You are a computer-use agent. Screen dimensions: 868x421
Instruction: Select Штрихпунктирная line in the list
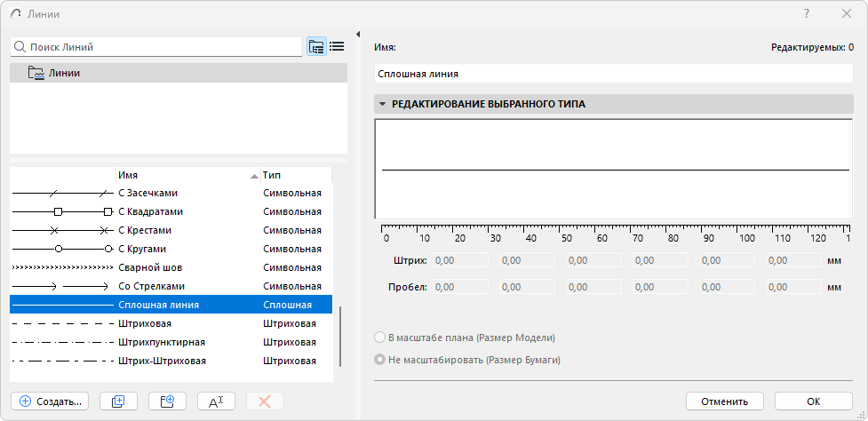coord(162,342)
